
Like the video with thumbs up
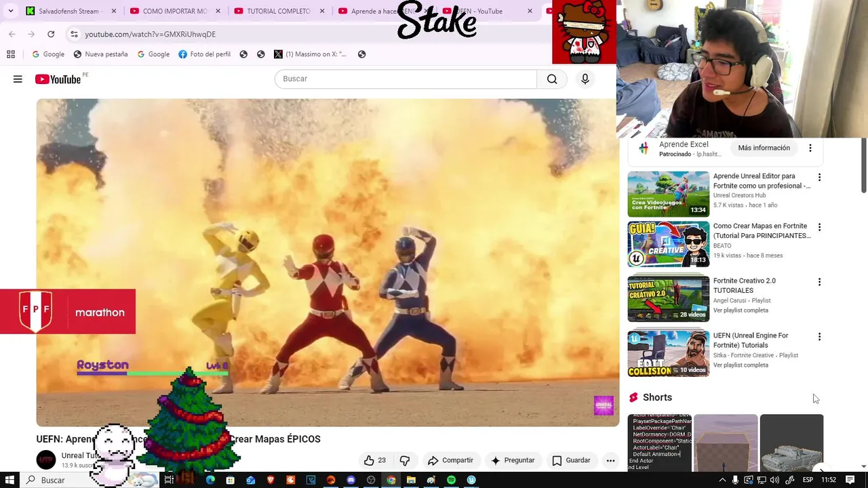(x=374, y=460)
